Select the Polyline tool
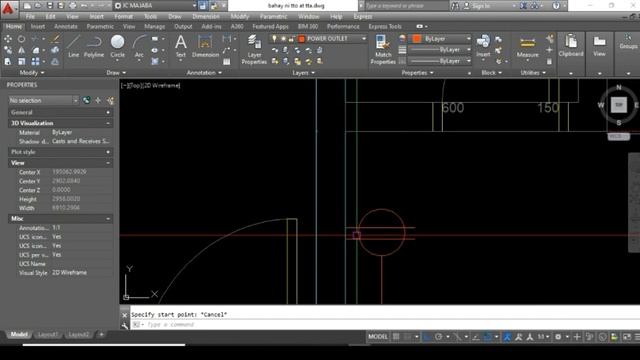The height and width of the screenshot is (360, 640). pos(94,46)
